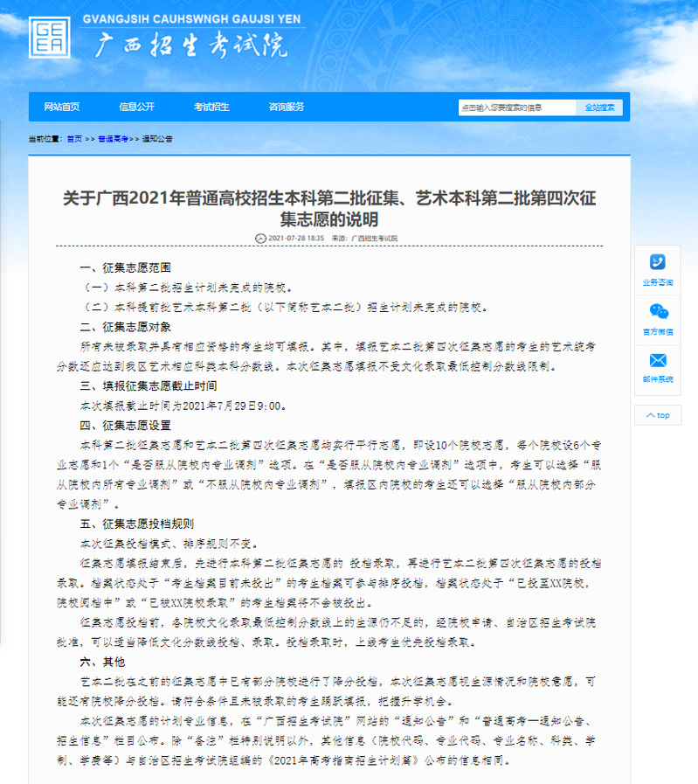Click 通知公告 breadcrumb text
698x784 pixels.
[157, 139]
